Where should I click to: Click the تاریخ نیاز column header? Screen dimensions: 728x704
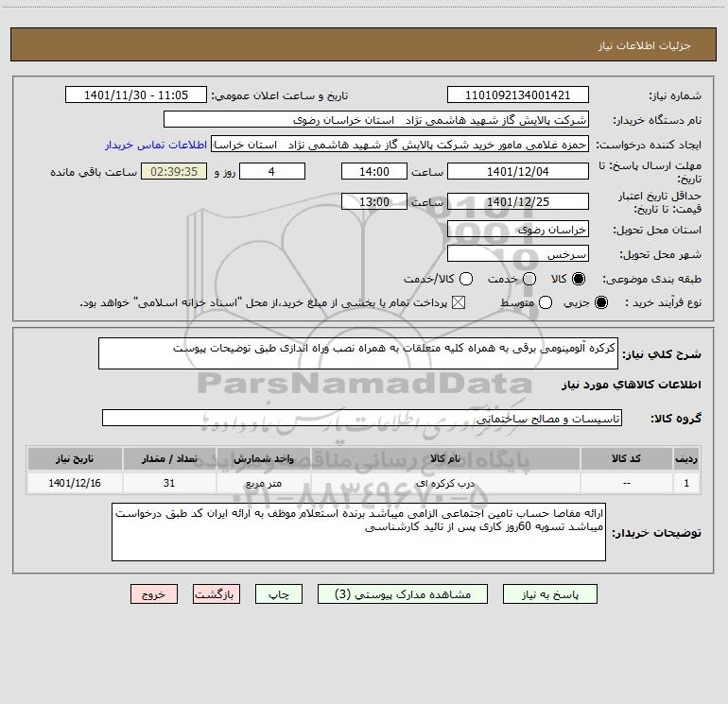pyautogui.click(x=75, y=458)
